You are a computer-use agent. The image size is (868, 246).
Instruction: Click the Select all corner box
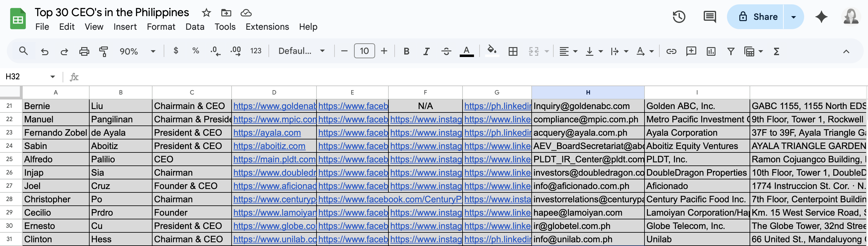coord(11,92)
